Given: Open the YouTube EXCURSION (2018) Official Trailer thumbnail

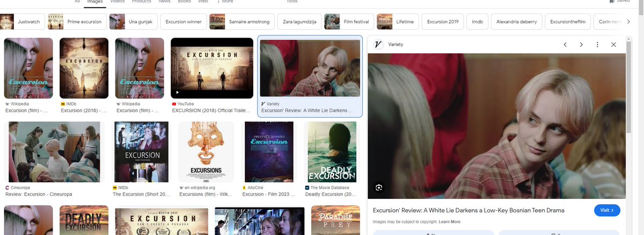Looking at the screenshot, I should coord(211,68).
